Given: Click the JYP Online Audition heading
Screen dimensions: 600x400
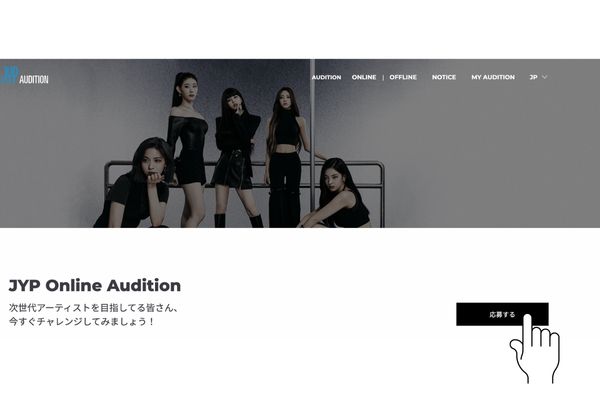Looking at the screenshot, I should (95, 286).
